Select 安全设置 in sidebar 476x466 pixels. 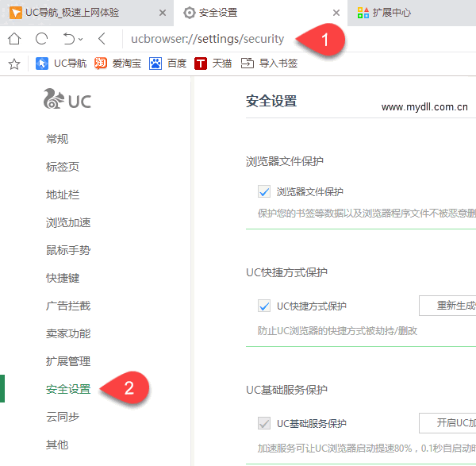pos(68,389)
